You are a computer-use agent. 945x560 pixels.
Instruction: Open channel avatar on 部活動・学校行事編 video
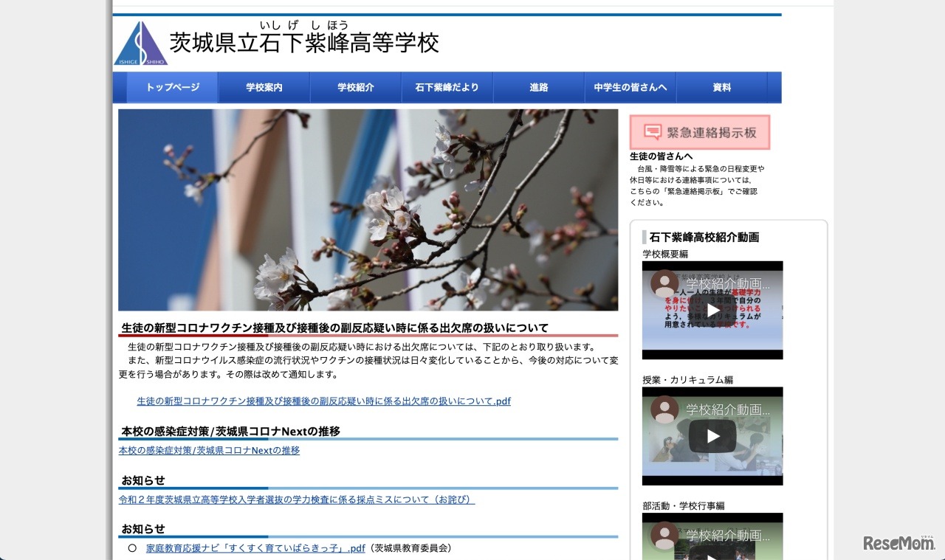tap(664, 536)
